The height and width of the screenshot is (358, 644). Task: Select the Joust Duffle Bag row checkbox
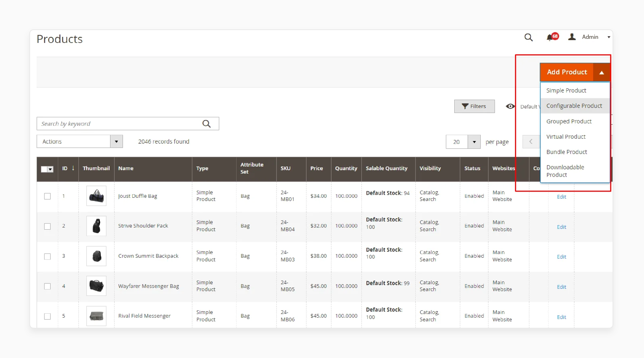(47, 196)
